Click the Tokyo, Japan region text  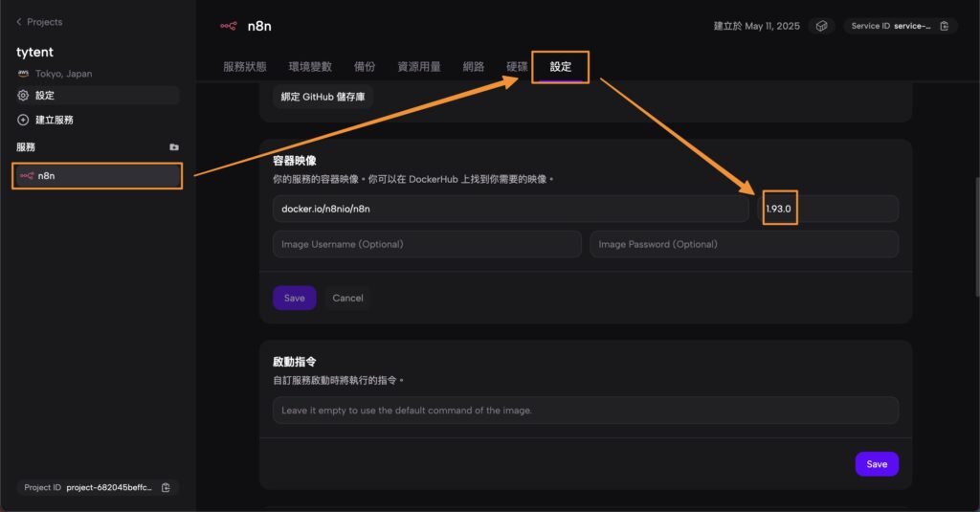[x=64, y=73]
